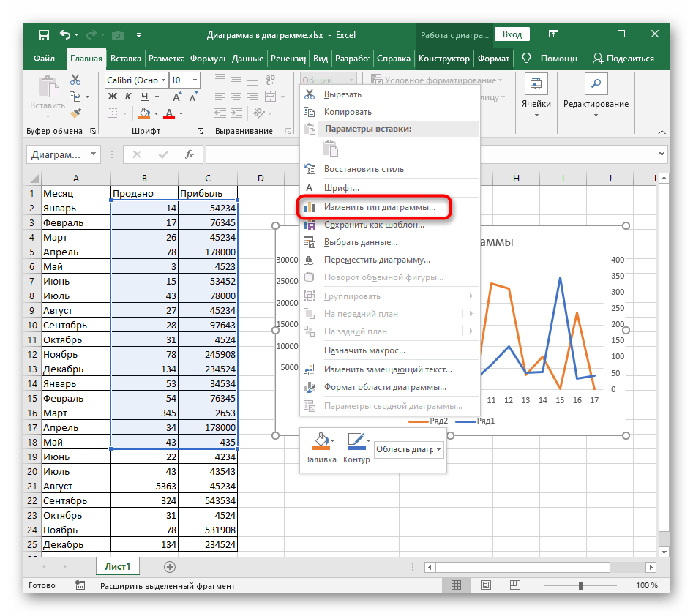Open the Вставка ribbon tab

point(126,59)
